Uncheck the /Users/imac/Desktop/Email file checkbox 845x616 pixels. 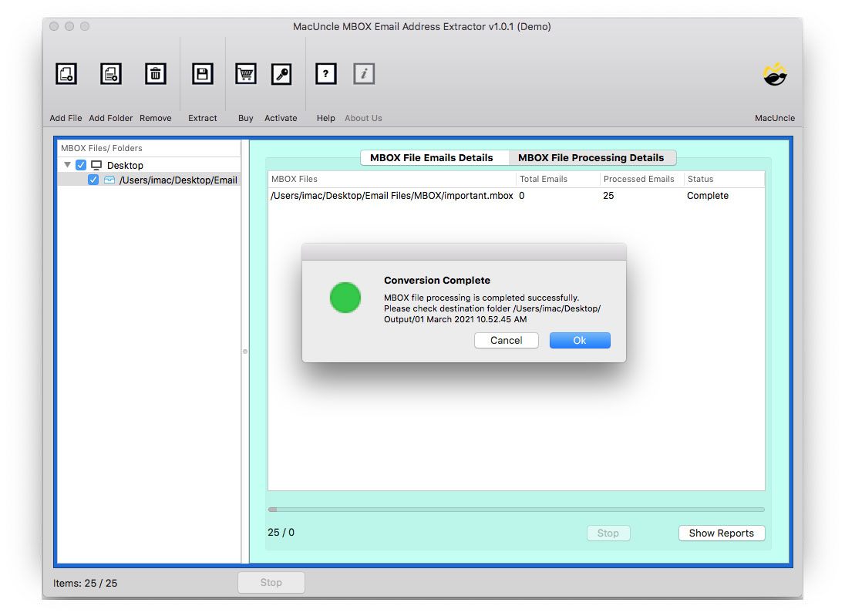coord(93,180)
